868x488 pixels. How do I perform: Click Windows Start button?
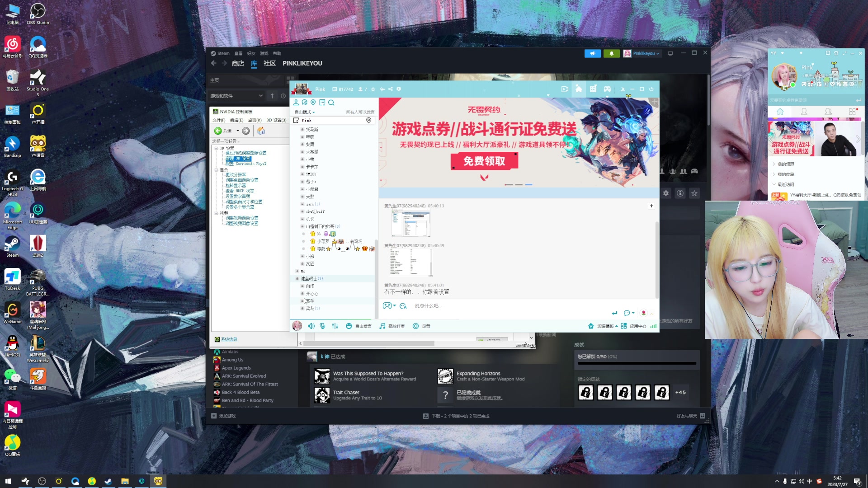click(8, 482)
